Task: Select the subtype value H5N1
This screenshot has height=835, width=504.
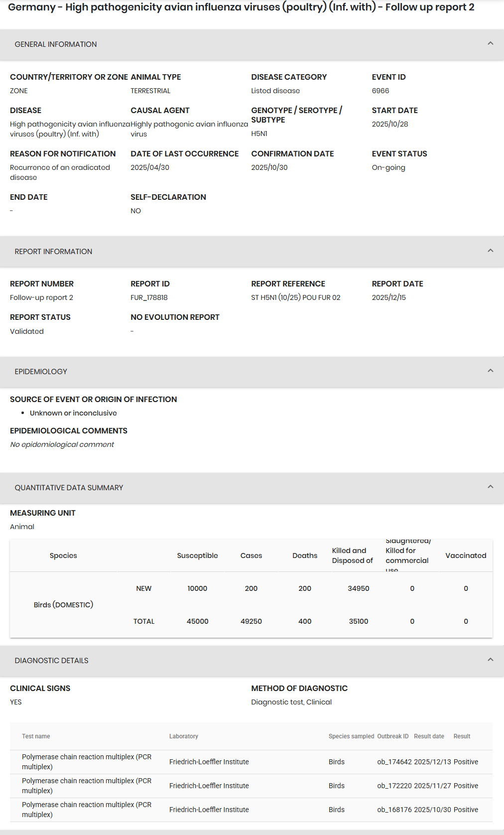Action: (259, 134)
